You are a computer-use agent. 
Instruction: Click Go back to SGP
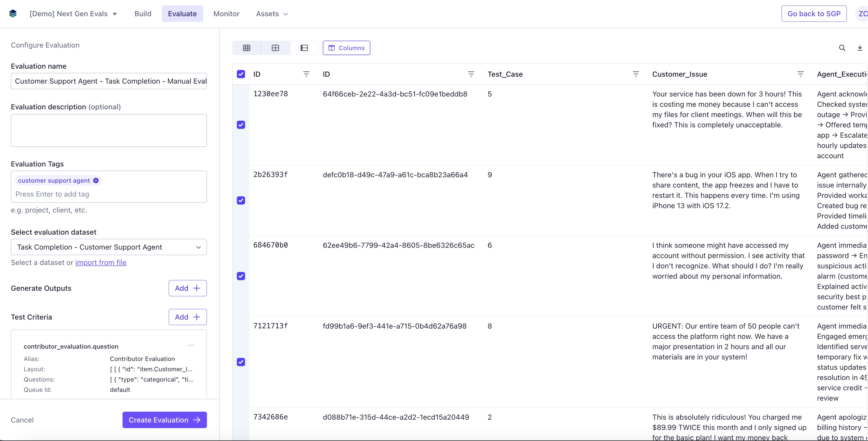click(814, 14)
